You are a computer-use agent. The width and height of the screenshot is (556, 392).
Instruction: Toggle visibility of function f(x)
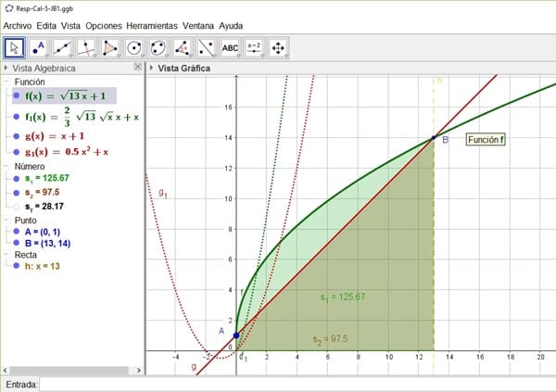tap(17, 95)
